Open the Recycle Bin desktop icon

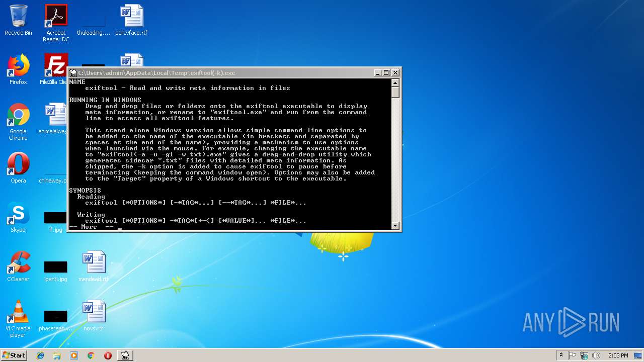pyautogui.click(x=18, y=20)
